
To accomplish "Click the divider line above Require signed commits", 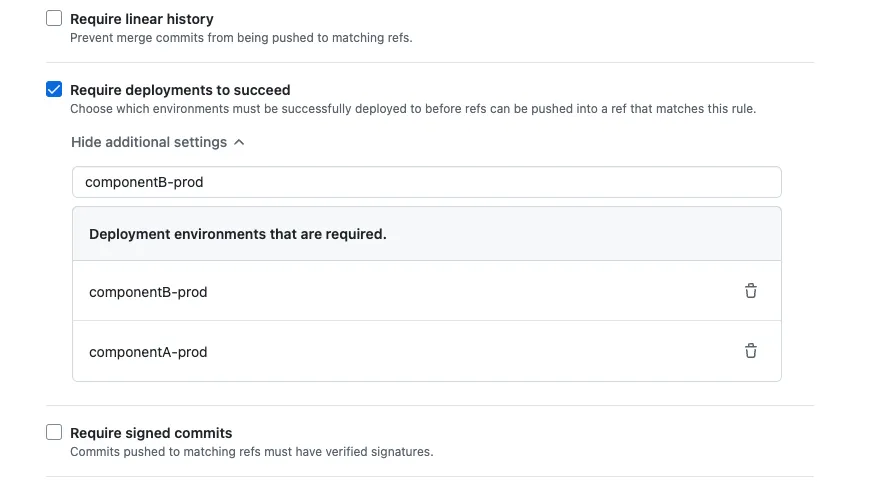I will pyautogui.click(x=430, y=406).
